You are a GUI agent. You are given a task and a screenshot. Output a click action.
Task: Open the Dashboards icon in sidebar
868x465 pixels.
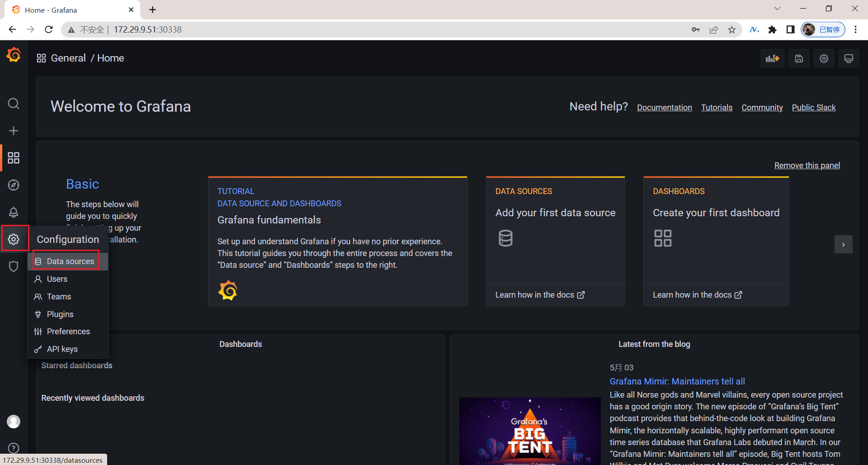coord(14,158)
